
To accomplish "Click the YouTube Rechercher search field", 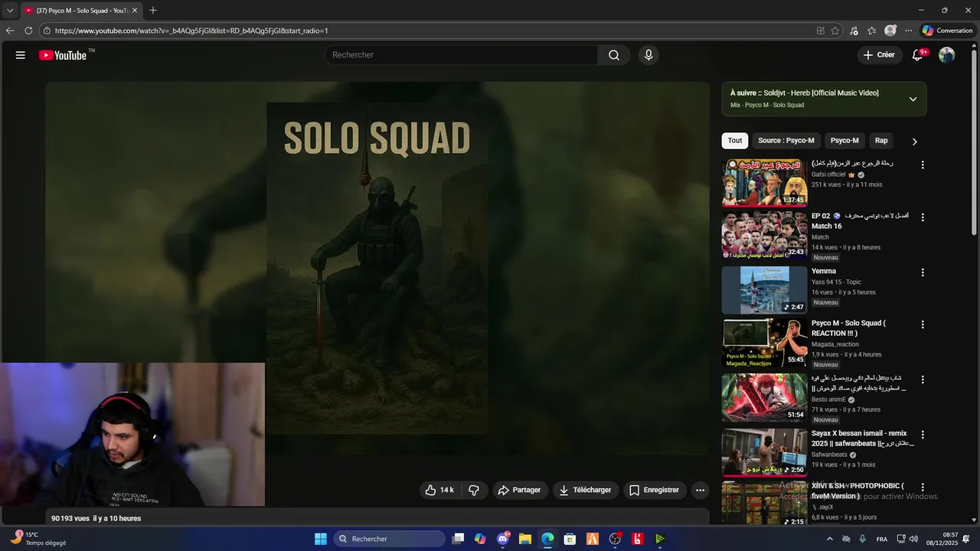I will click(462, 55).
